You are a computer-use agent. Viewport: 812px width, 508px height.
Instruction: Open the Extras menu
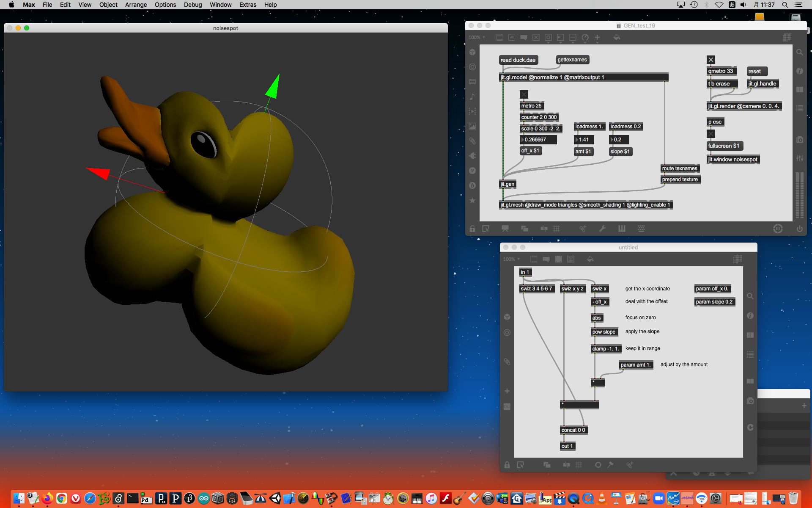247,5
